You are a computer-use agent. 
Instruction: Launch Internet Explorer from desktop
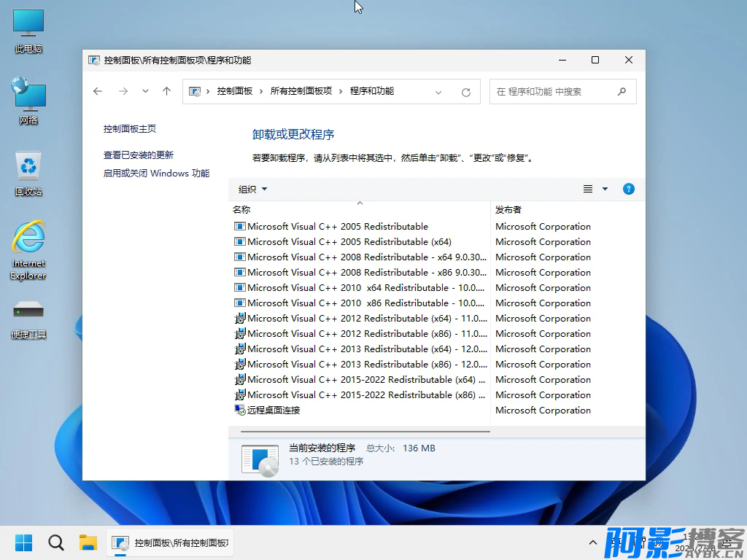[x=28, y=251]
